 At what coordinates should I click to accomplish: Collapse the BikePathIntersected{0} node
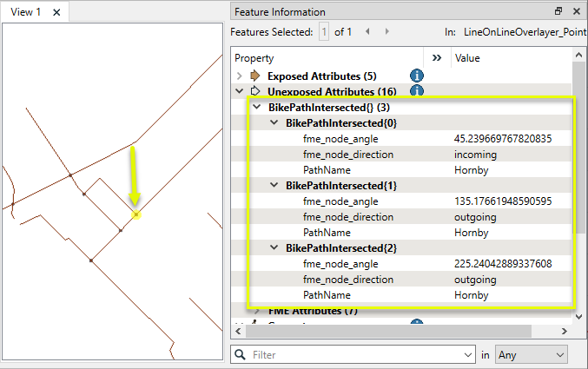click(x=274, y=123)
